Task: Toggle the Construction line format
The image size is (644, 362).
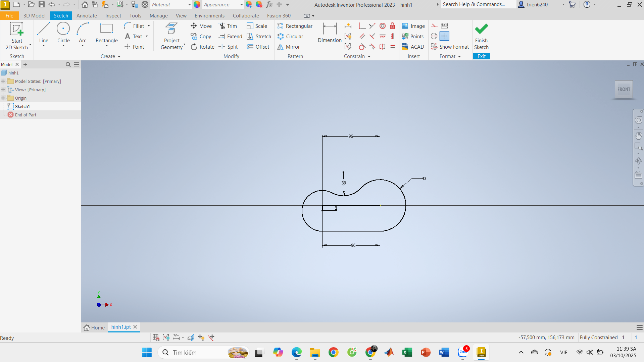Action: point(434,26)
